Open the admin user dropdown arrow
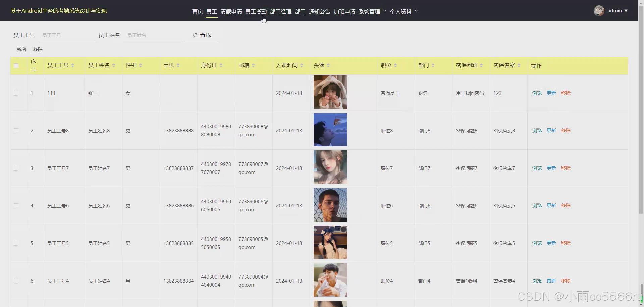The image size is (644, 307). [x=626, y=11]
